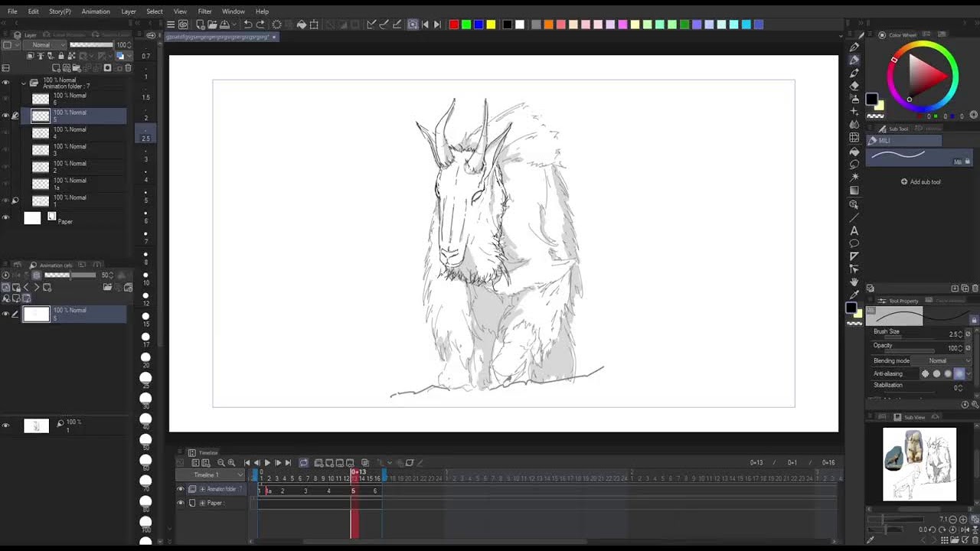Image resolution: width=980 pixels, height=551 pixels.
Task: Select no anti-aliasing option
Action: point(925,373)
